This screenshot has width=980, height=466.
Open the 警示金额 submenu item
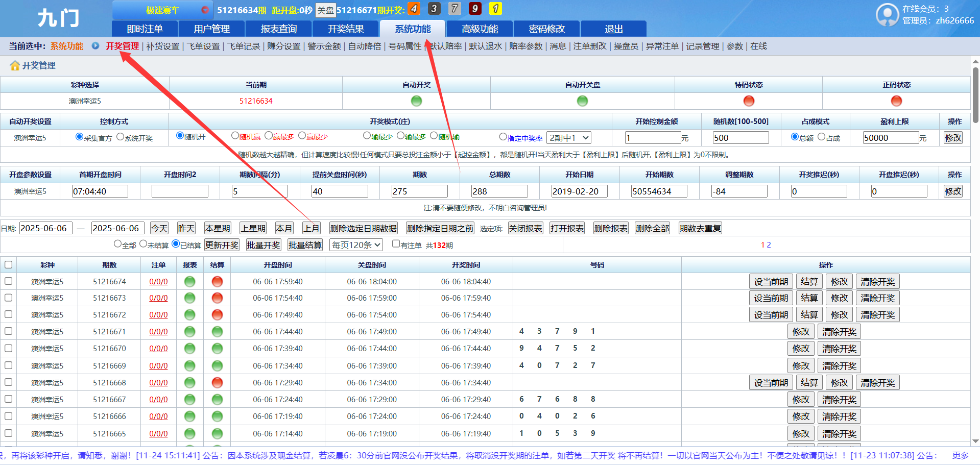click(324, 46)
